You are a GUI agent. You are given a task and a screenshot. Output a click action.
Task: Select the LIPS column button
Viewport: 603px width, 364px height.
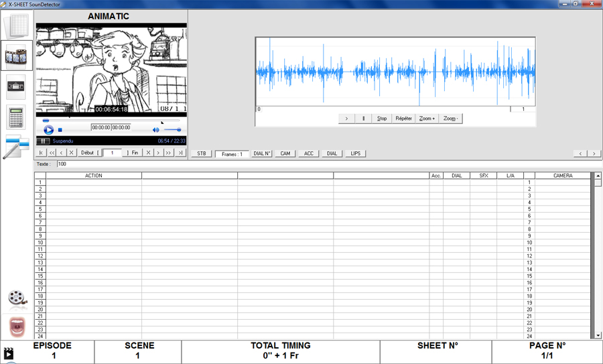pos(355,153)
